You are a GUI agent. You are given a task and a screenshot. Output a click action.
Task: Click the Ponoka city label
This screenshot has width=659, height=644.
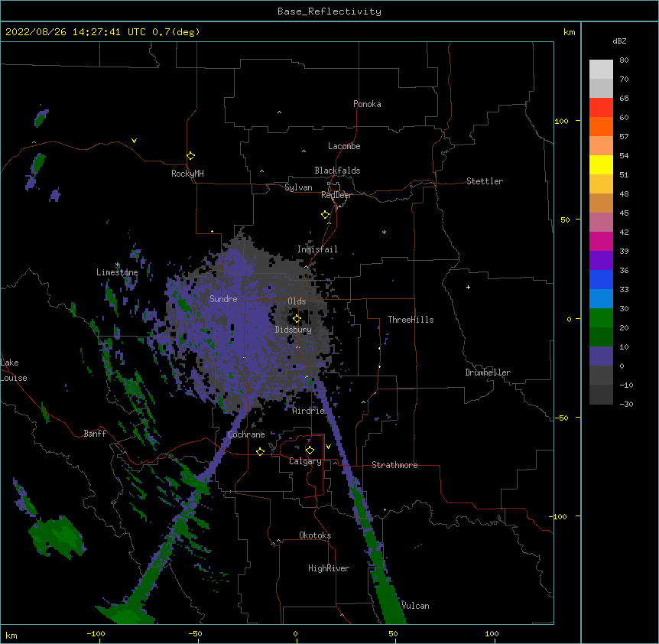pyautogui.click(x=367, y=104)
